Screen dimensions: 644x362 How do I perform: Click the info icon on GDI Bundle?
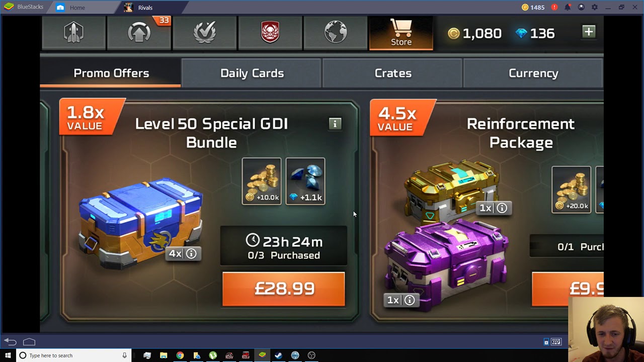[335, 124]
